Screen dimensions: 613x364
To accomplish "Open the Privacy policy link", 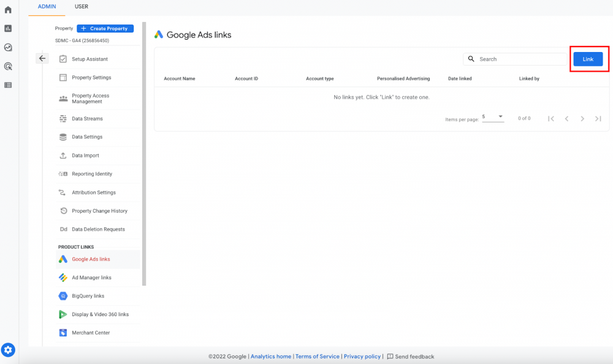I will click(362, 357).
